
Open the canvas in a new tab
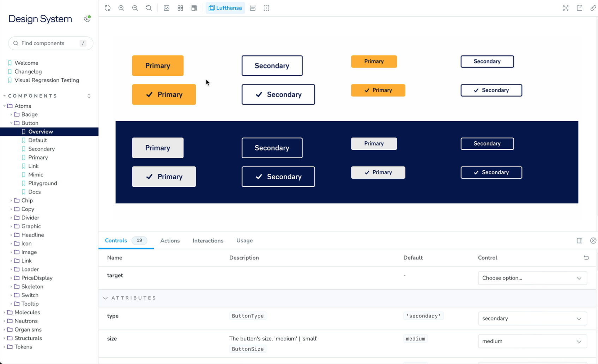(579, 8)
